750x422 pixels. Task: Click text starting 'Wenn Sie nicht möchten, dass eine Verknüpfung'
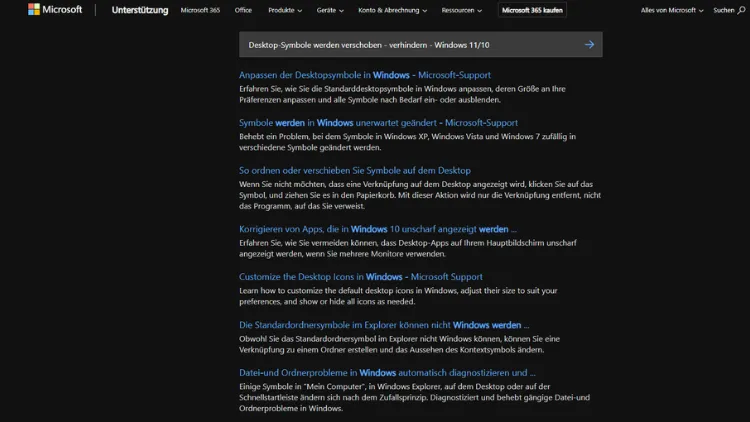(x=419, y=195)
